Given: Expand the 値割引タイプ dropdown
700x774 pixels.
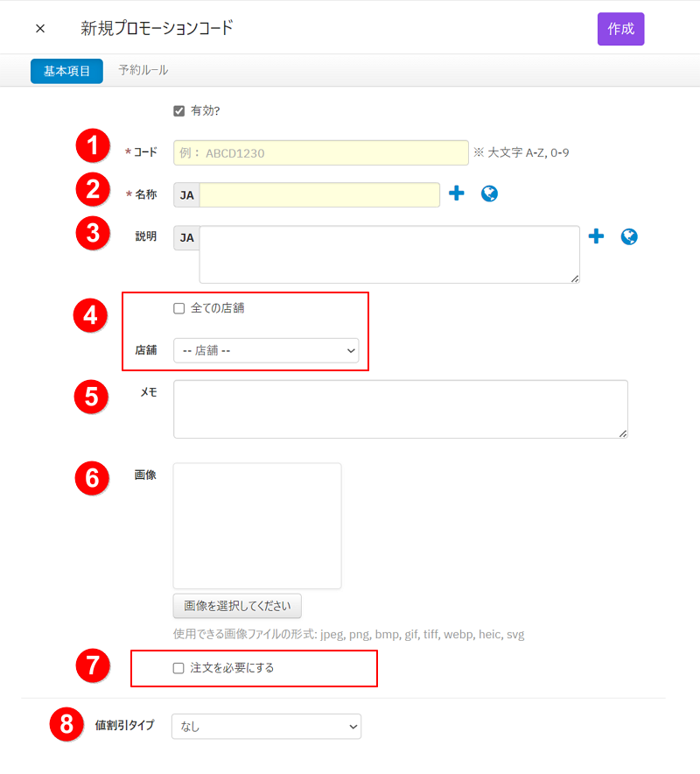Looking at the screenshot, I should click(x=266, y=726).
